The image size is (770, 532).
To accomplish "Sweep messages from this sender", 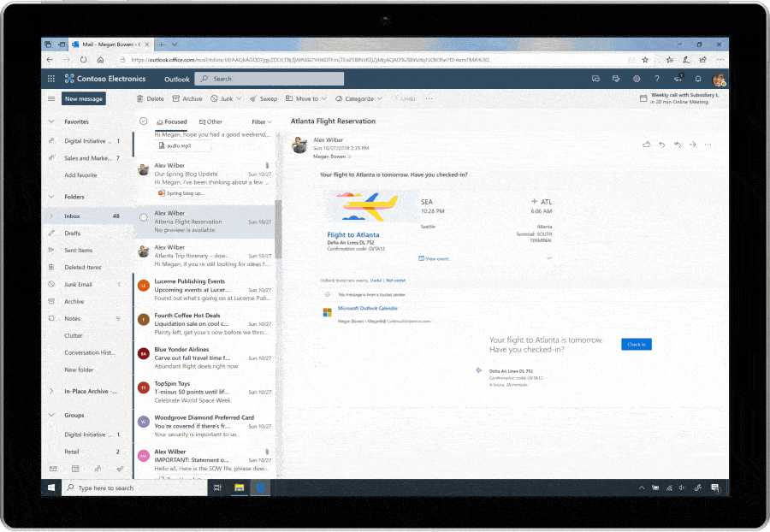I will (264, 98).
